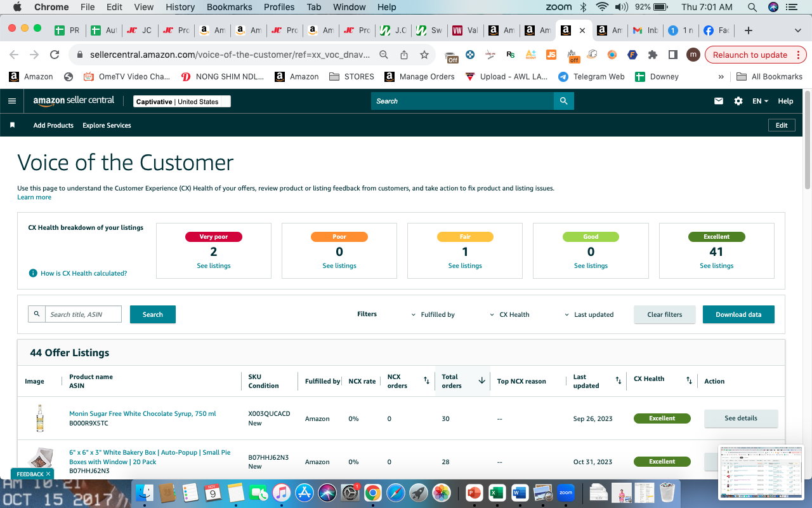
Task: Open the Seller Central hamburger menu
Action: [x=12, y=101]
